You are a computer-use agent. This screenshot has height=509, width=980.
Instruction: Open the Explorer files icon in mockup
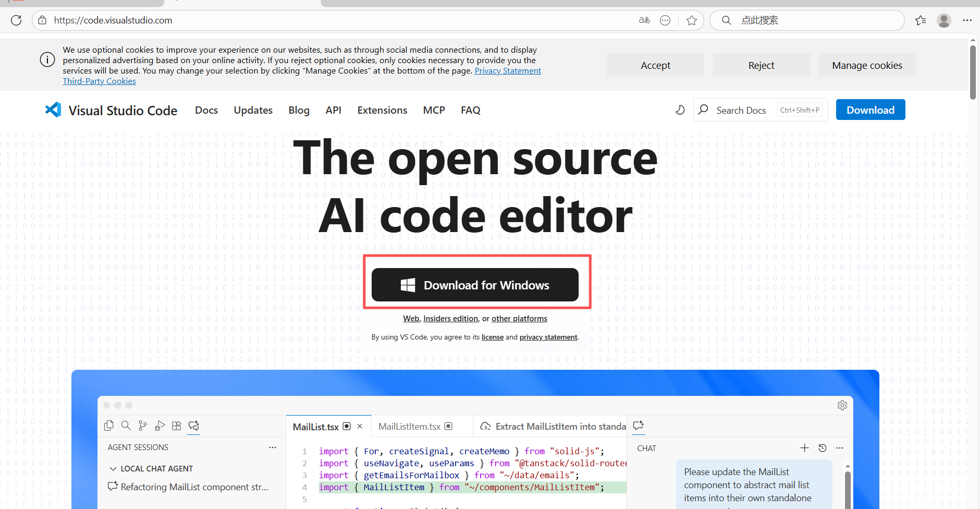[109, 426]
